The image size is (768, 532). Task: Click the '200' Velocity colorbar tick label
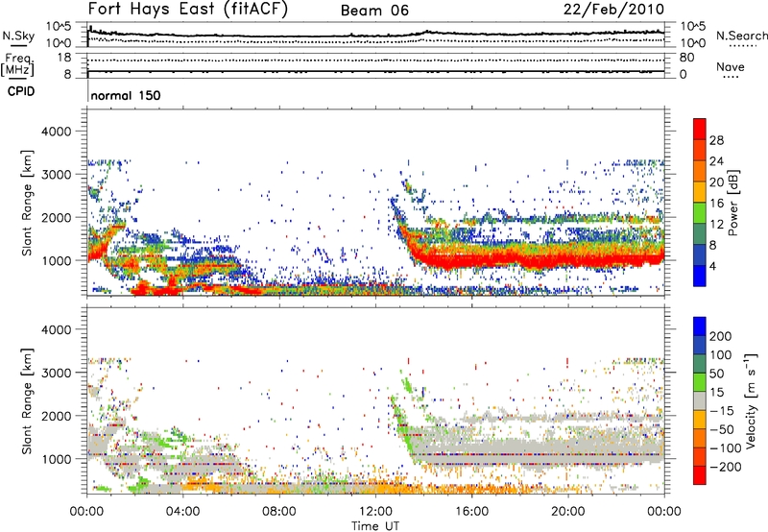(721, 336)
